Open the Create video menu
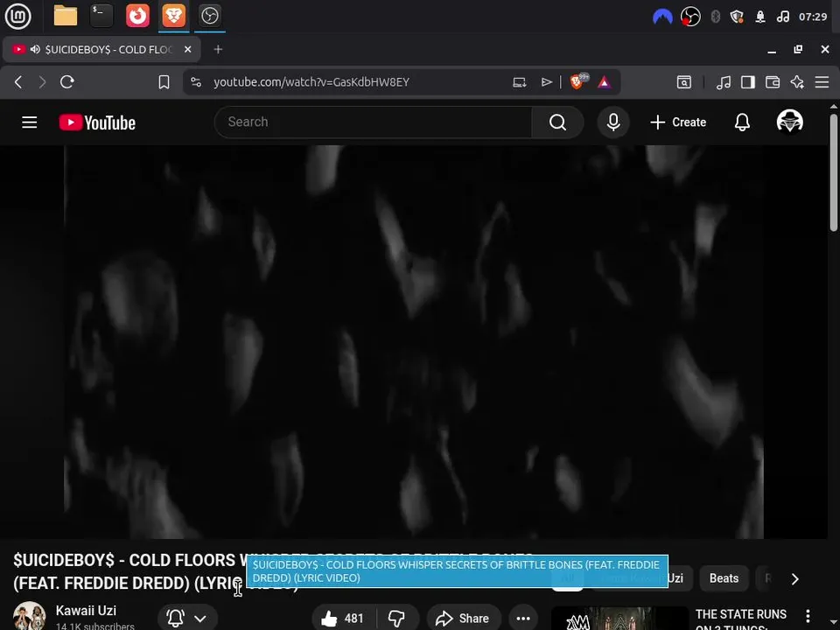 coord(678,122)
